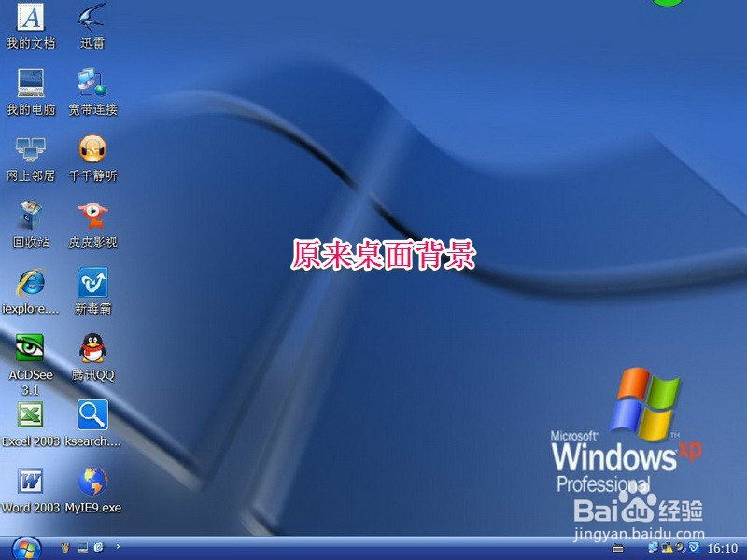
Task: Click the tray icon with yellow warning
Action: (667, 548)
